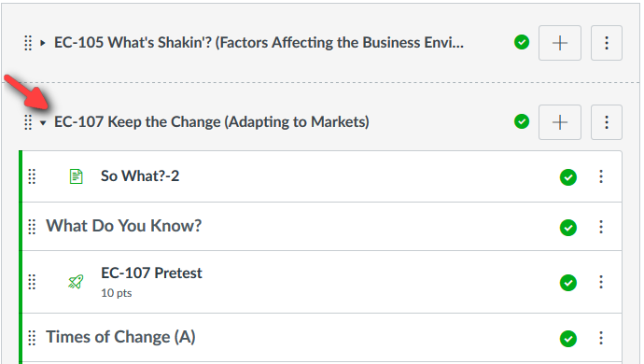
Task: Click the page document icon beside So What?-2
Action: point(76,176)
